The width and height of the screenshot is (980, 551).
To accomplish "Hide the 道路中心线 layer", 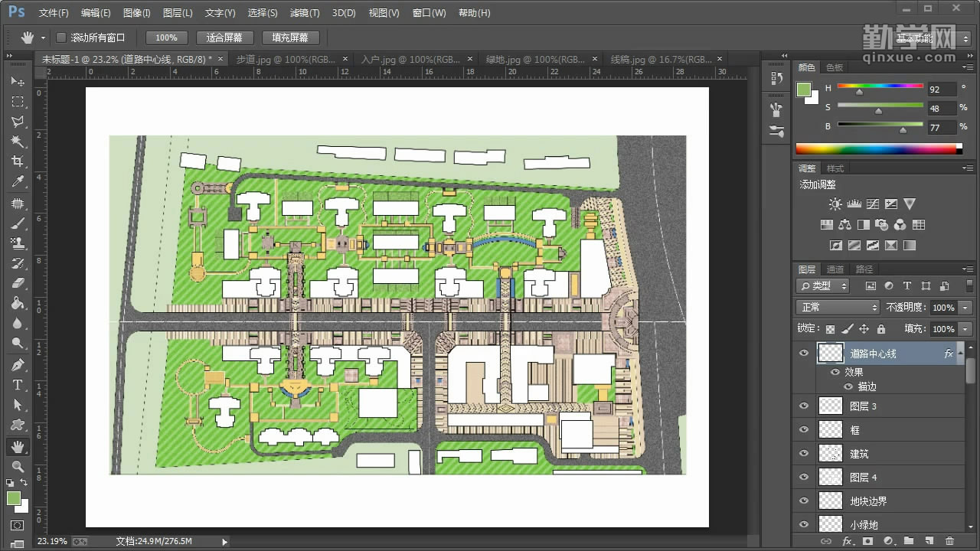I will tap(804, 354).
